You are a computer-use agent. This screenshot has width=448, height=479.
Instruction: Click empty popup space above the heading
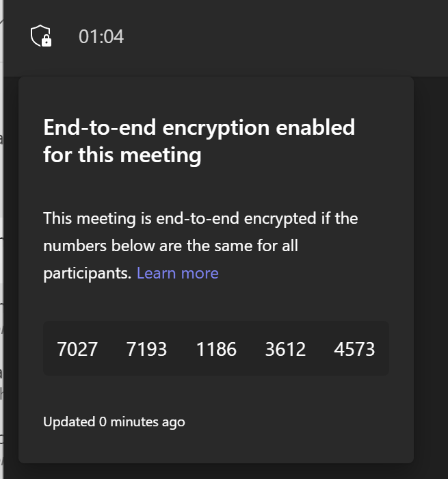[216, 94]
